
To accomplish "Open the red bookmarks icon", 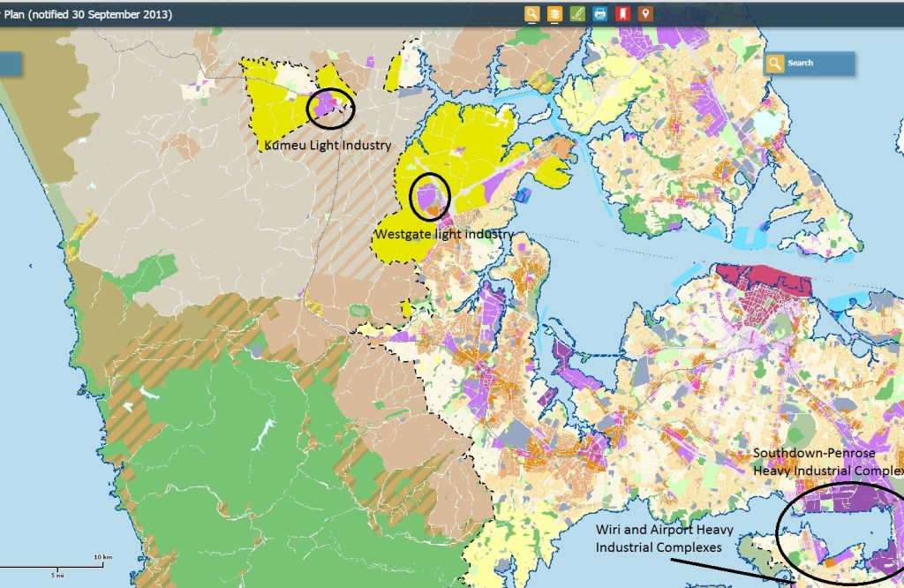I will 623,13.
